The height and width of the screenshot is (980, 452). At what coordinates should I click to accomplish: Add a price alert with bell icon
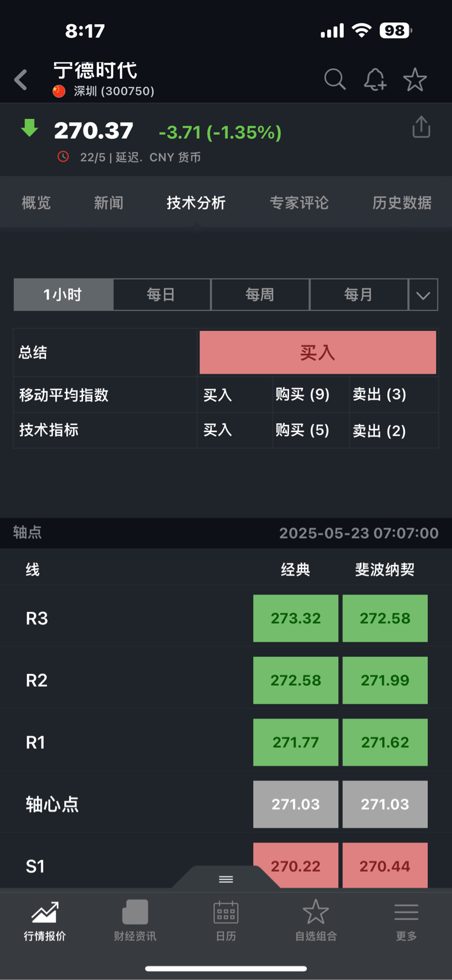pos(375,79)
